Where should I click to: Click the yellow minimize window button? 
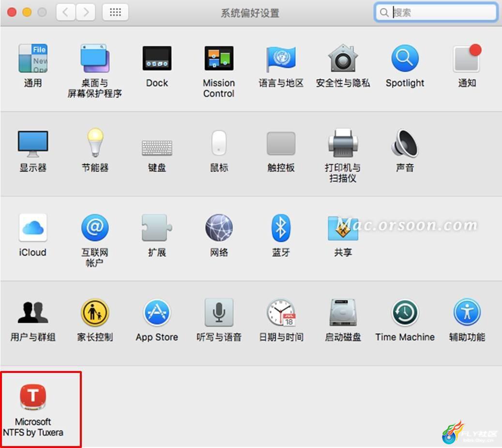pos(27,13)
